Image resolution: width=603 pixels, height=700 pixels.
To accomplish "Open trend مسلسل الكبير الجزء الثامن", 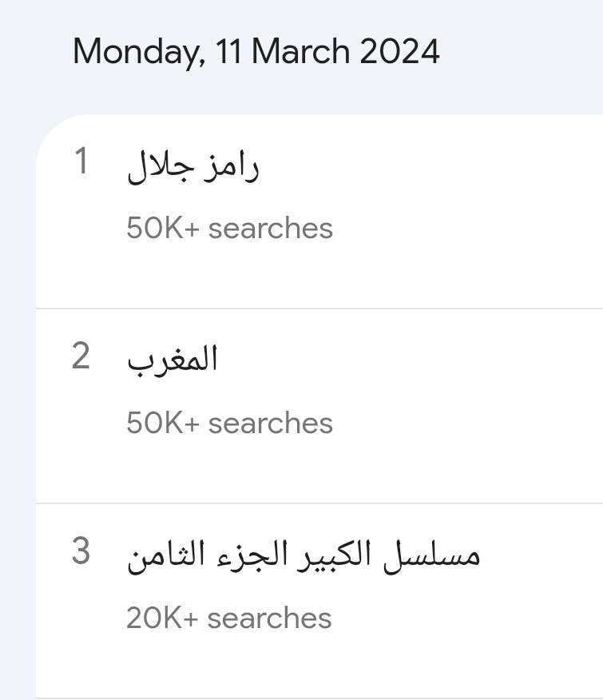I will (x=303, y=555).
